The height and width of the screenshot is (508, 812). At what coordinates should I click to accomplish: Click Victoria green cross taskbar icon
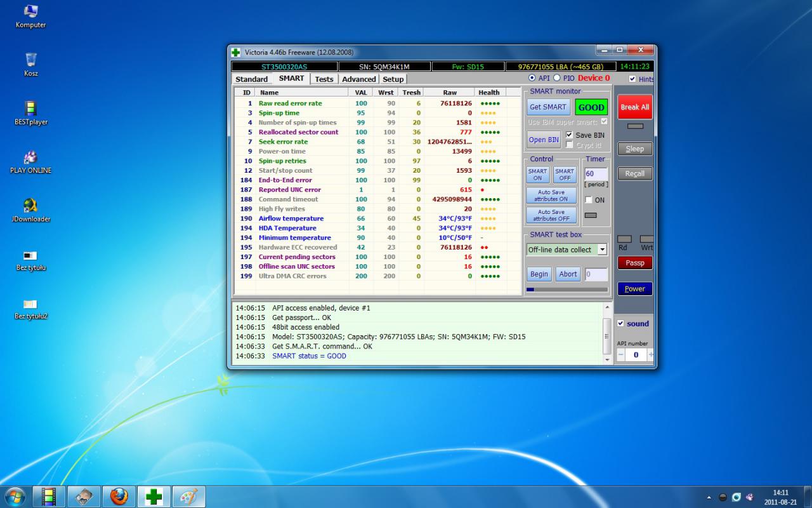(x=154, y=496)
